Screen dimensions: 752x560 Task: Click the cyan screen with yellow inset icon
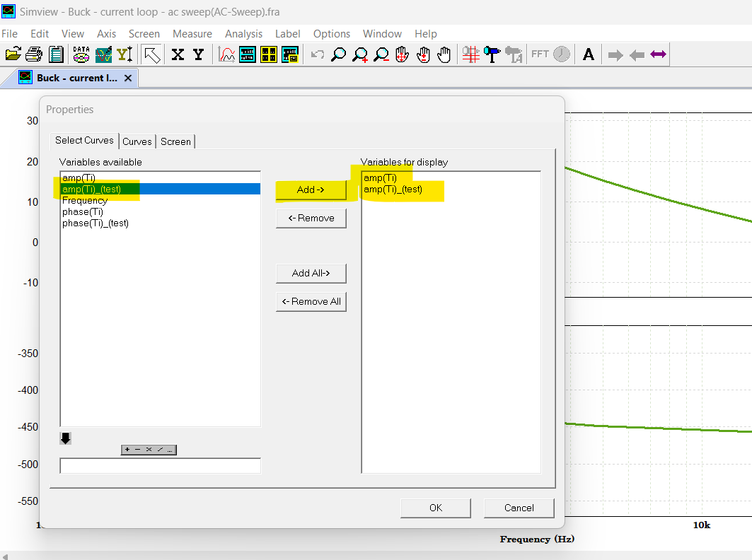pyautogui.click(x=290, y=54)
